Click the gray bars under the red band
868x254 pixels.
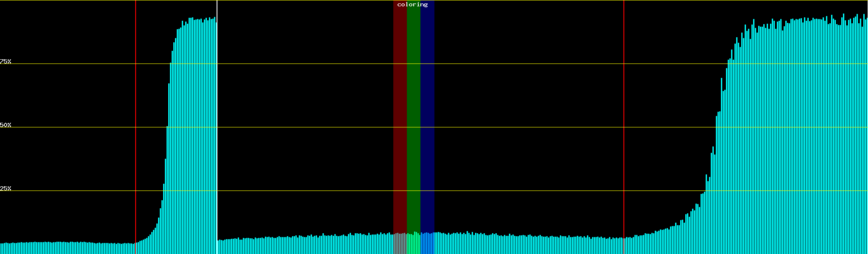[400, 244]
